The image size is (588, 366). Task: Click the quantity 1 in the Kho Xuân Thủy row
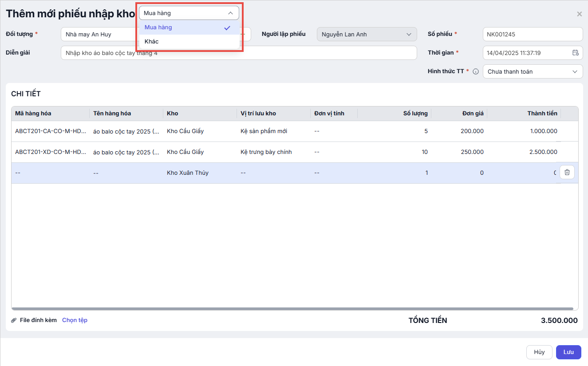[x=426, y=173]
